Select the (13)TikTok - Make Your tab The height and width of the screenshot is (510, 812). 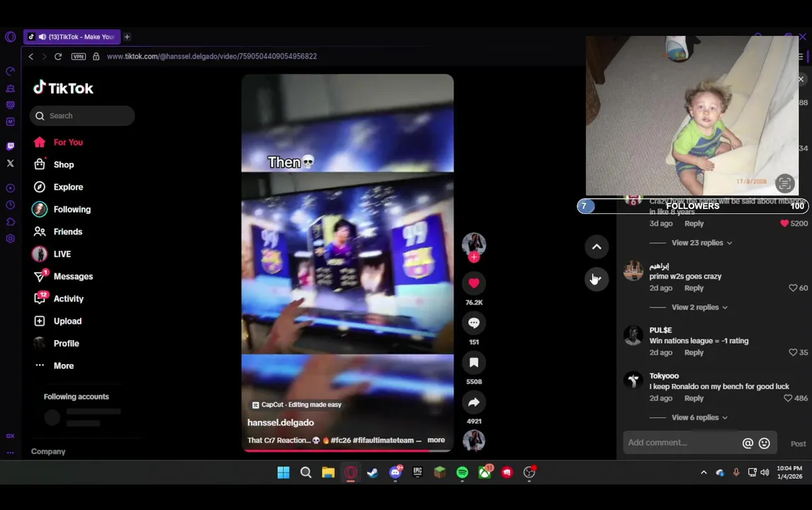point(72,37)
